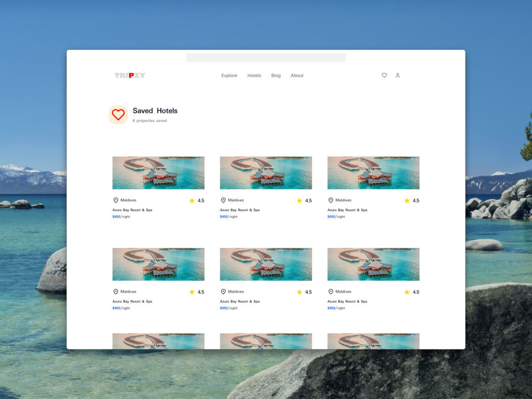The width and height of the screenshot is (532, 399).
Task: Click the $450/night price in first-row right card
Action: tap(336, 217)
